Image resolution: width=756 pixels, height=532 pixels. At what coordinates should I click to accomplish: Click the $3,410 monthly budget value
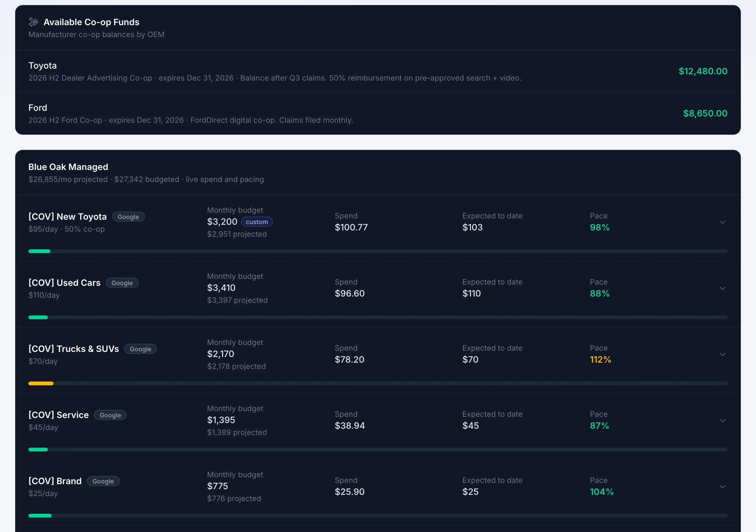(221, 288)
